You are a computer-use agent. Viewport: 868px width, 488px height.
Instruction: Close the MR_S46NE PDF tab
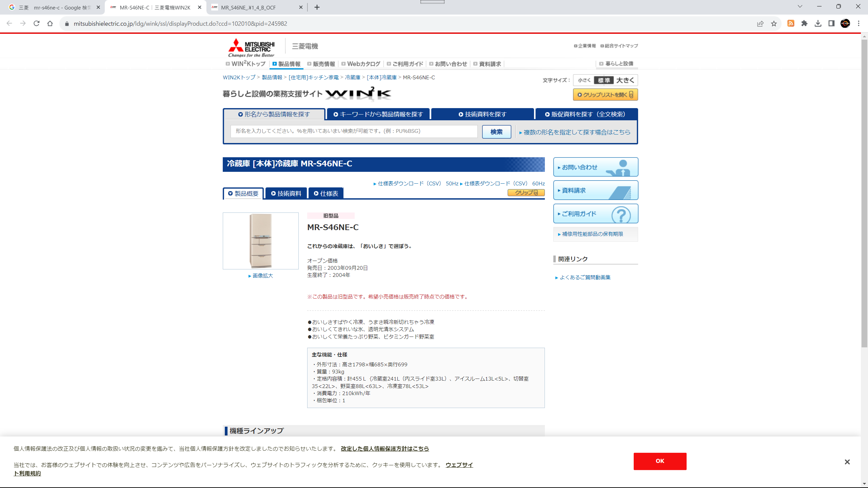[x=301, y=7]
